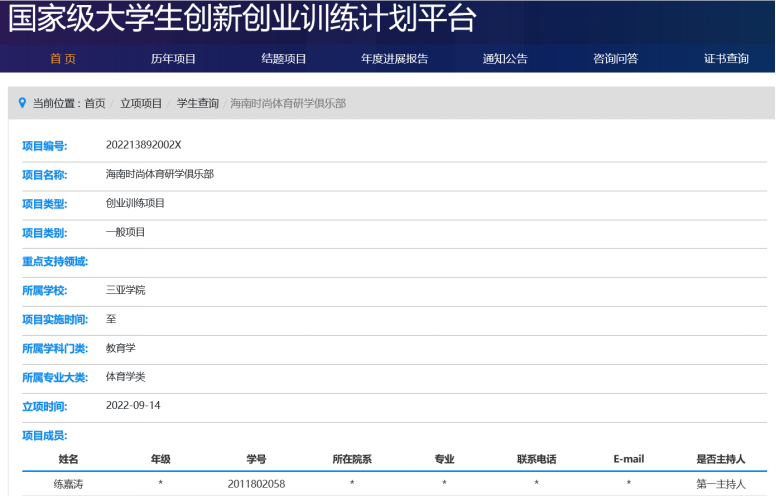776x497 pixels.
Task: Click the school name 三亚学院
Action: [125, 290]
